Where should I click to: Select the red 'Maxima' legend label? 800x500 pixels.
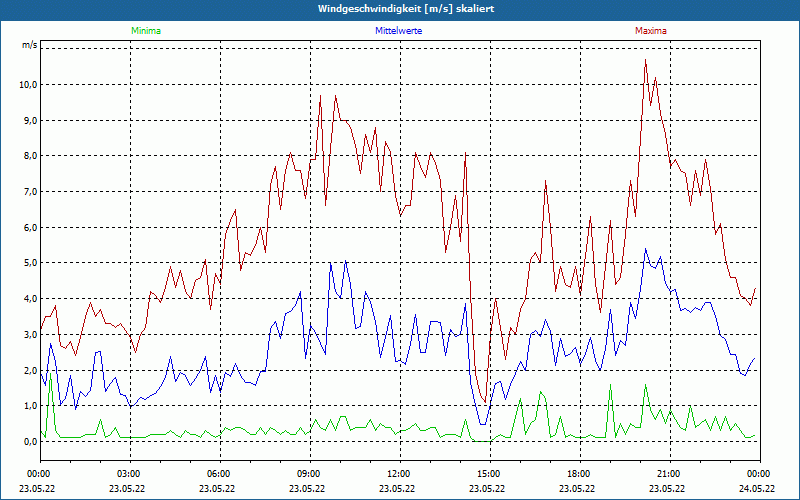coord(651,31)
